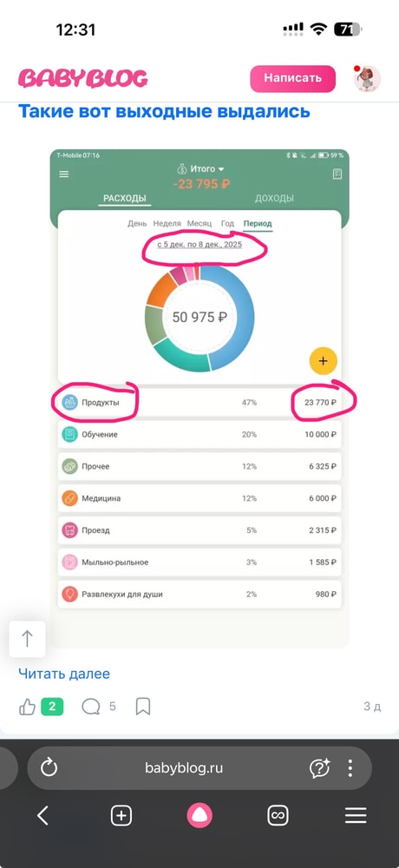Tap the user profile avatar
The image size is (399, 868).
tap(367, 79)
